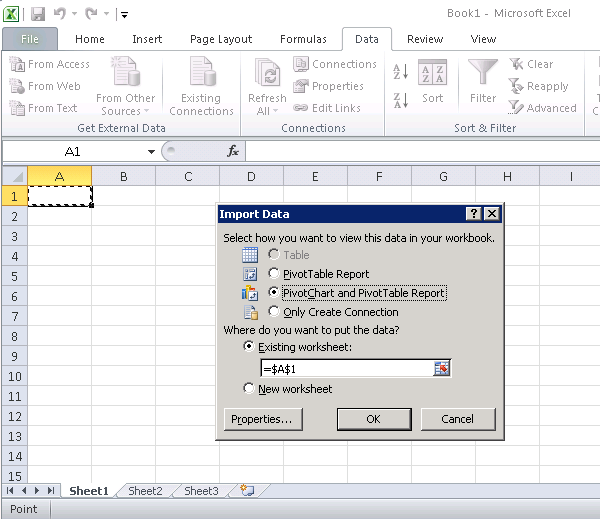Open the Sheet2 worksheet tab

[145, 491]
